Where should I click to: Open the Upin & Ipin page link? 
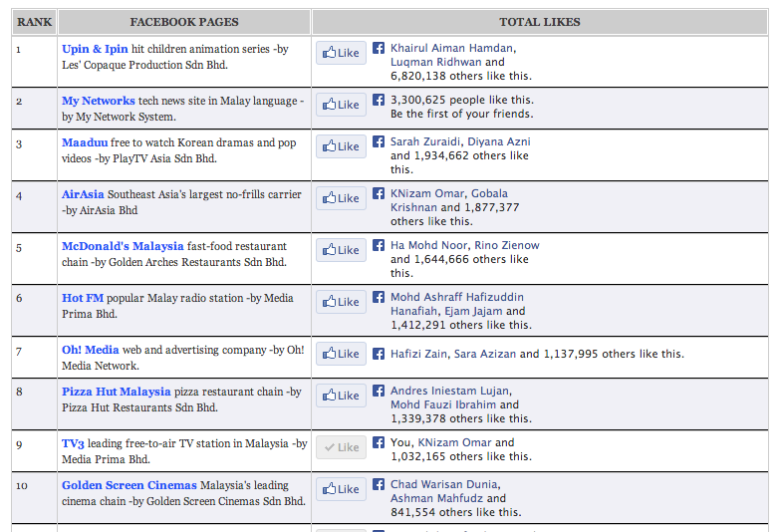click(x=95, y=49)
